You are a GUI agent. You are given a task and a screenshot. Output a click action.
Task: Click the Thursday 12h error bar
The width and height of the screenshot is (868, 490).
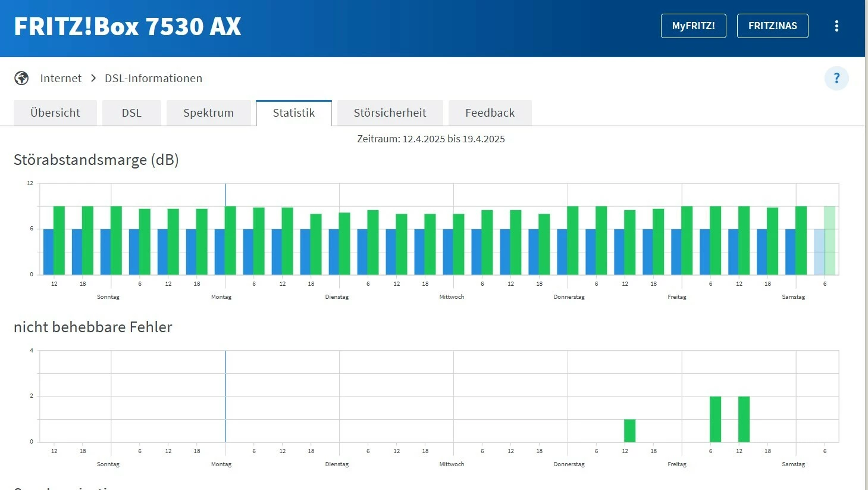coord(629,430)
